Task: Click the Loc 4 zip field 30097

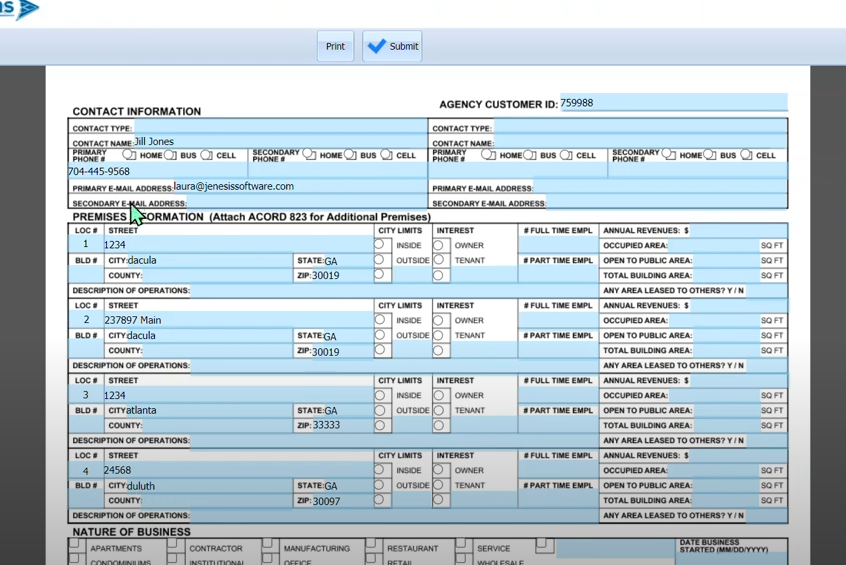Action: click(x=342, y=501)
